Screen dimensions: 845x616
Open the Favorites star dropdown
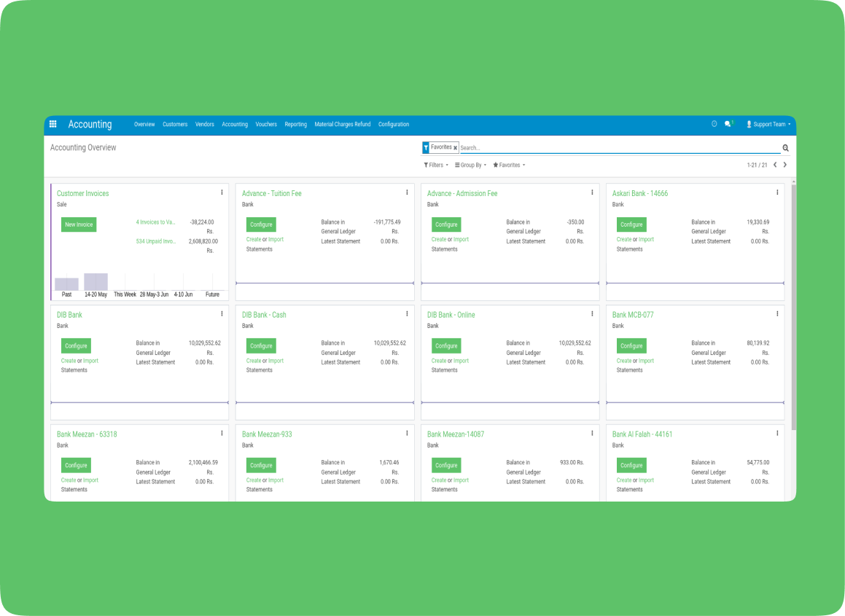[509, 165]
